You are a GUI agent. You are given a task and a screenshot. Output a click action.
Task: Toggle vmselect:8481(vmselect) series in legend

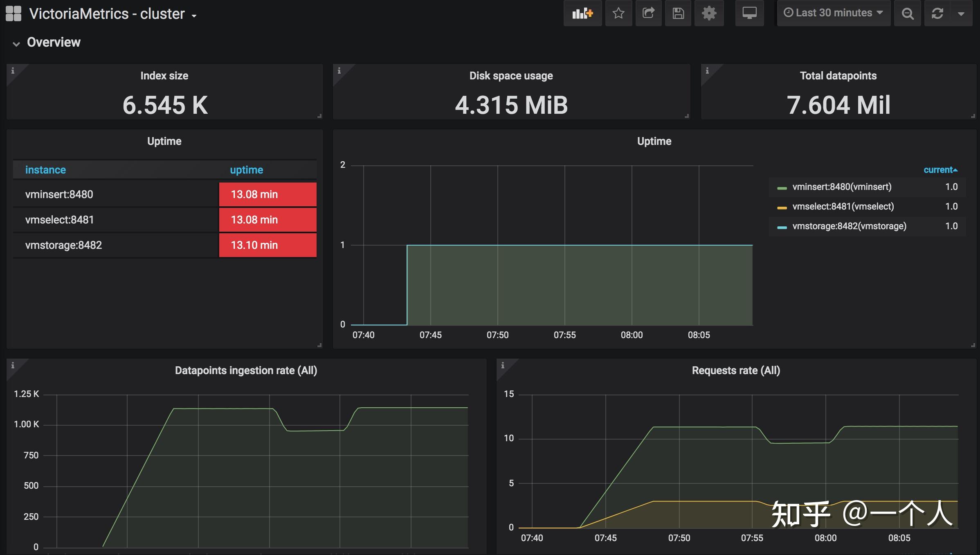[843, 207]
